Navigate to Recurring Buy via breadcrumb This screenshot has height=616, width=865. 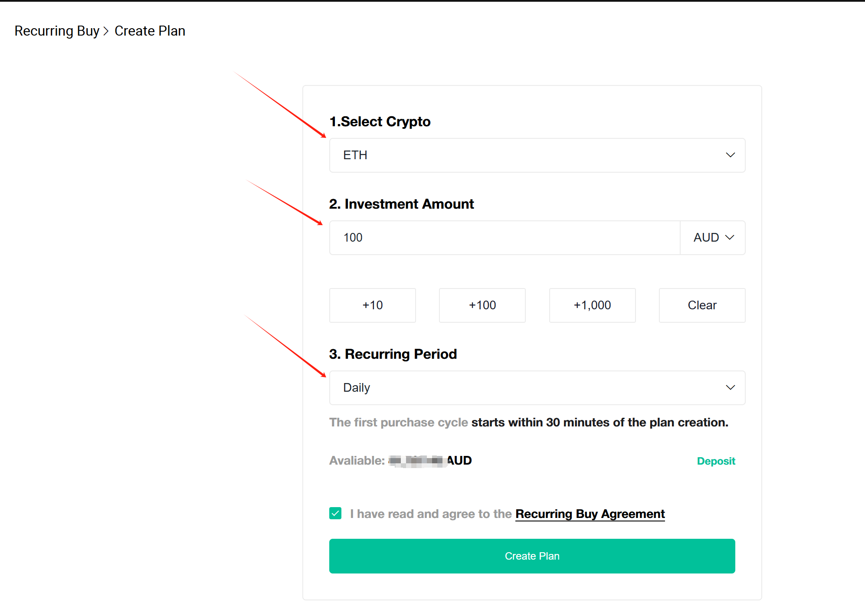pos(57,30)
